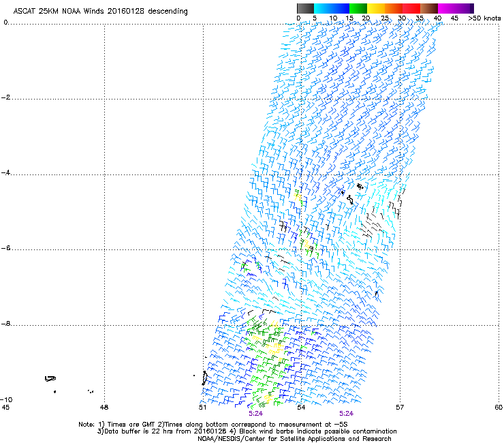Click the latitude label '-8'
The width and height of the screenshot is (504, 443).
(5, 324)
